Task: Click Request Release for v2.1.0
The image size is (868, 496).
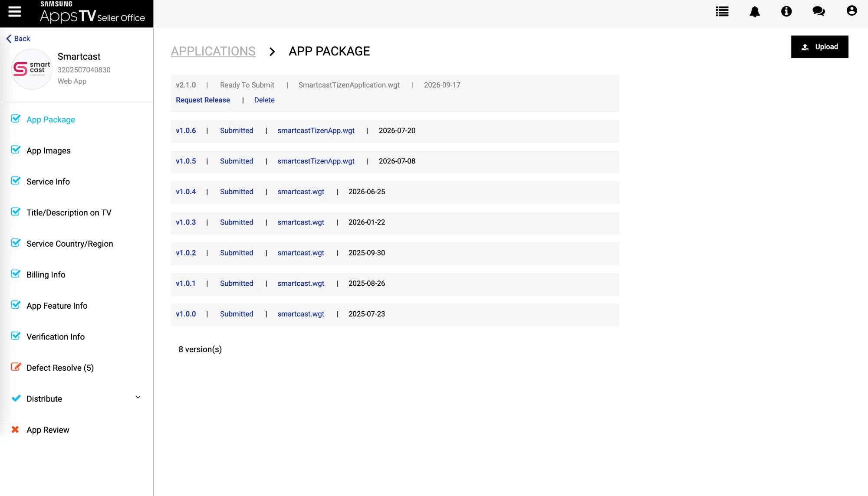Action: [203, 100]
